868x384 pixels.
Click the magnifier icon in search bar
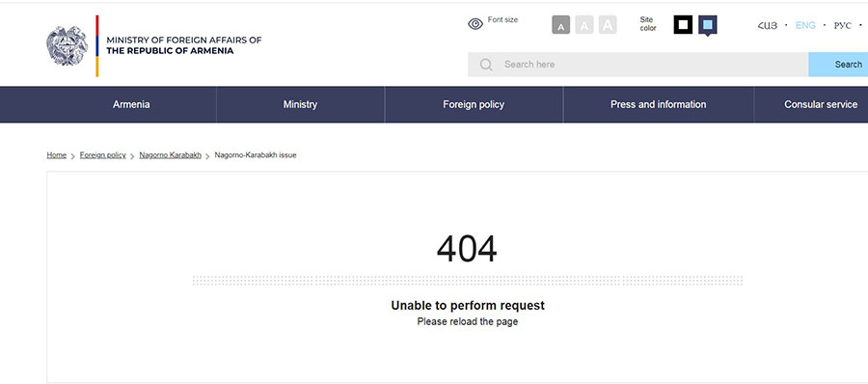[x=486, y=65]
